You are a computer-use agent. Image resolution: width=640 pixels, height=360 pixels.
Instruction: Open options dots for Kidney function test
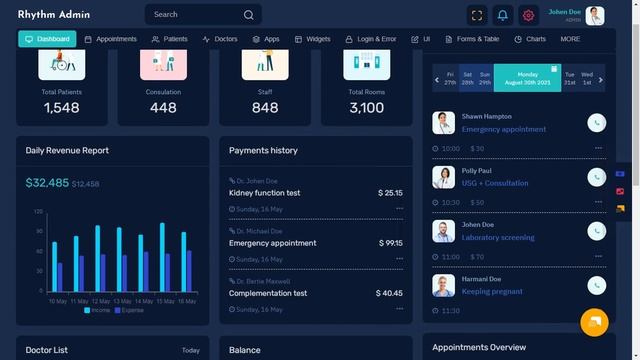pos(399,208)
